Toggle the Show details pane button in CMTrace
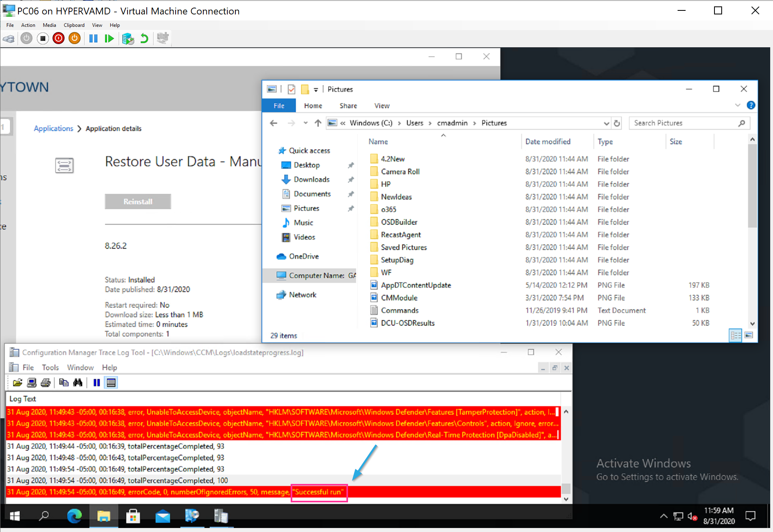 [x=111, y=383]
